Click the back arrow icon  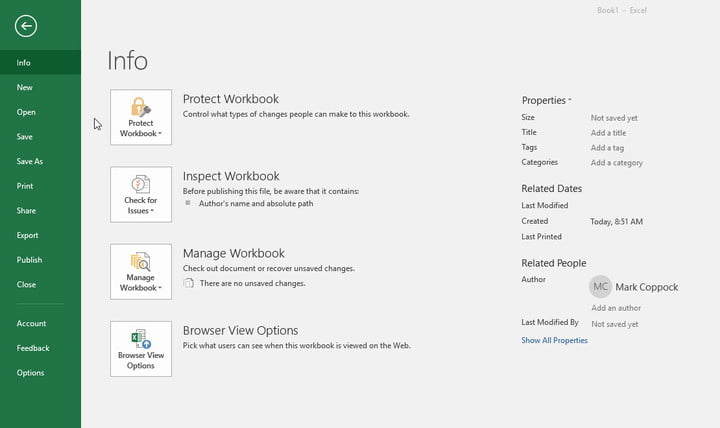(x=26, y=27)
